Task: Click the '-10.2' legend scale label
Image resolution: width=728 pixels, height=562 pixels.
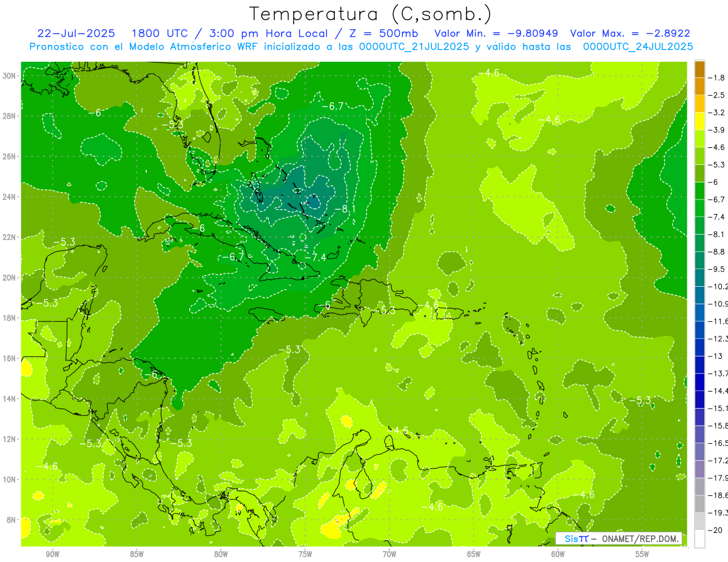Action: [x=718, y=286]
